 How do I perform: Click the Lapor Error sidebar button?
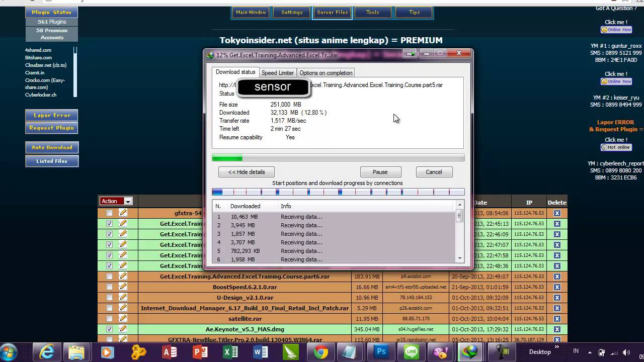[x=52, y=115]
